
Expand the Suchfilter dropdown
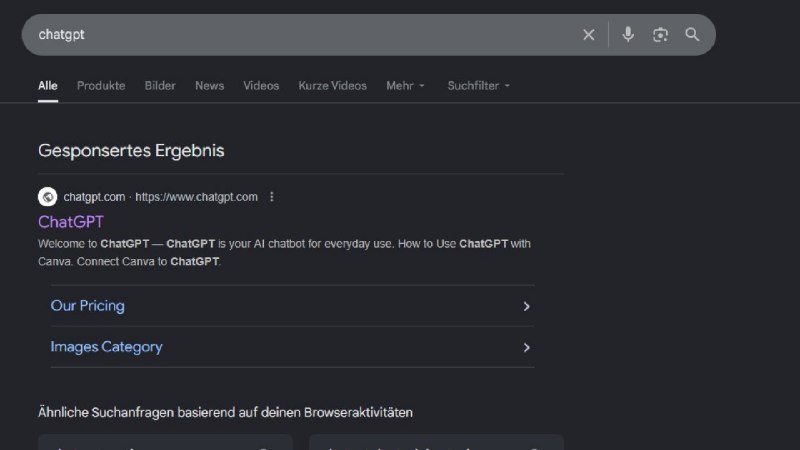point(479,86)
